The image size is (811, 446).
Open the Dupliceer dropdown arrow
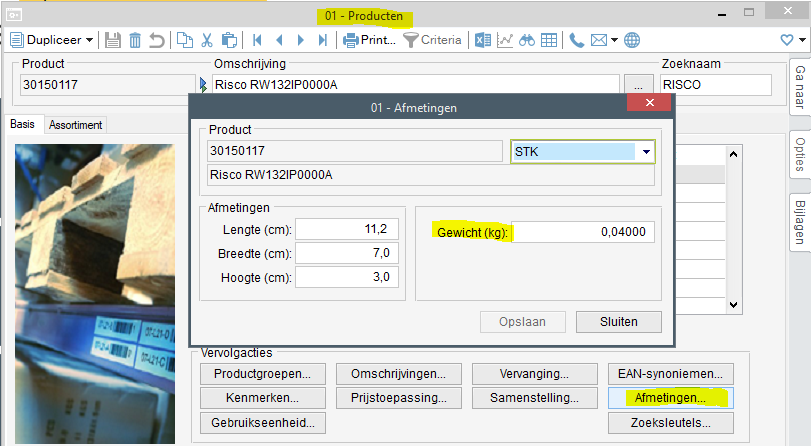[89, 40]
